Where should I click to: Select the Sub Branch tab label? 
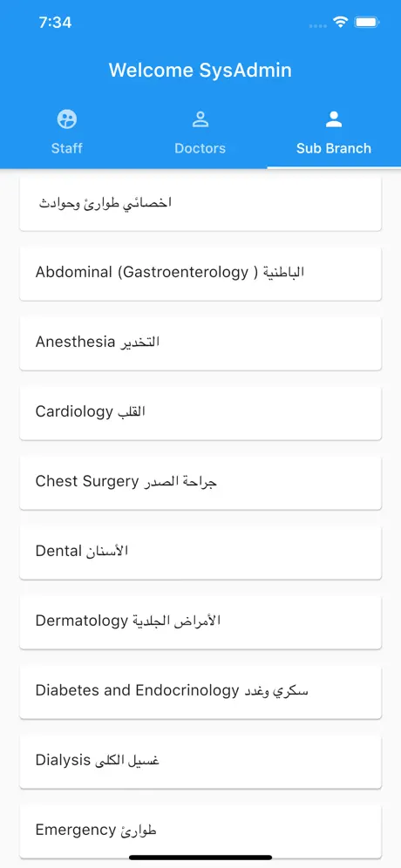pos(333,148)
